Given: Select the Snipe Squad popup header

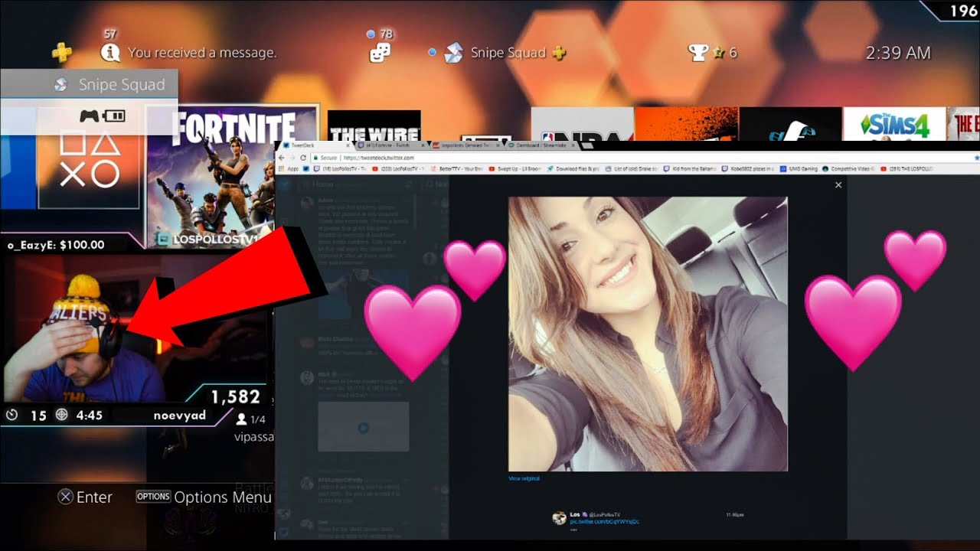Looking at the screenshot, I should [89, 84].
